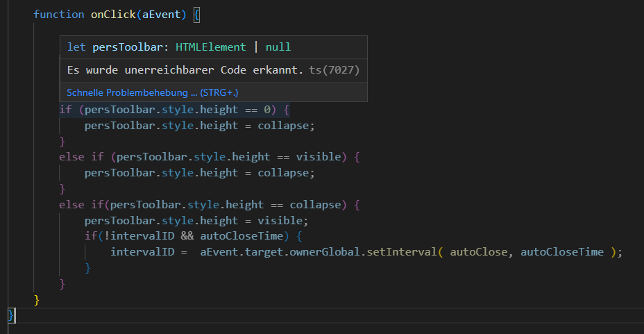Image resolution: width=644 pixels, height=334 pixels.
Task: Click the let keyword in hover tooltip
Action: 76,47
